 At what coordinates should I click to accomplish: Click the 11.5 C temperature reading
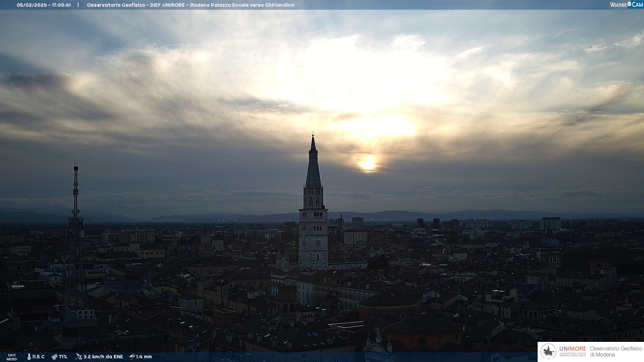point(38,357)
